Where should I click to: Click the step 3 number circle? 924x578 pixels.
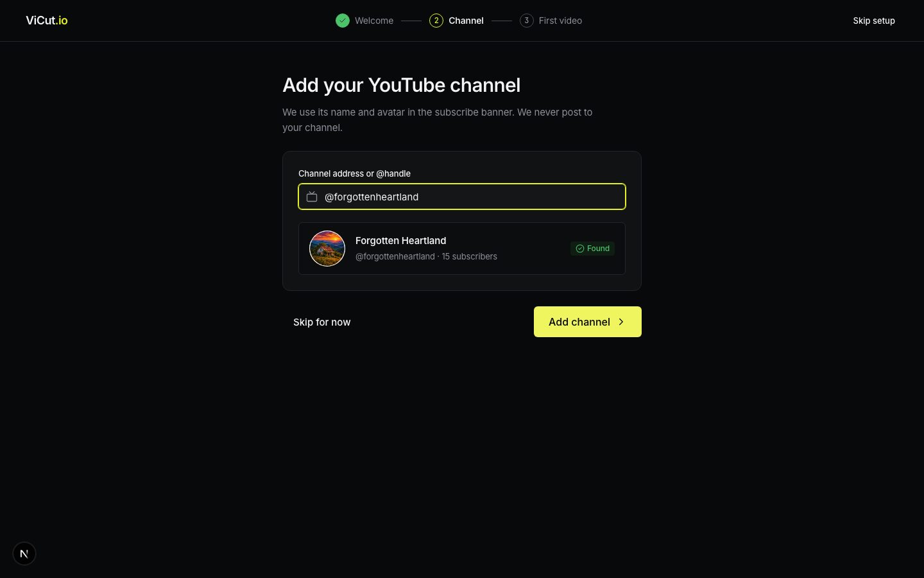point(527,21)
